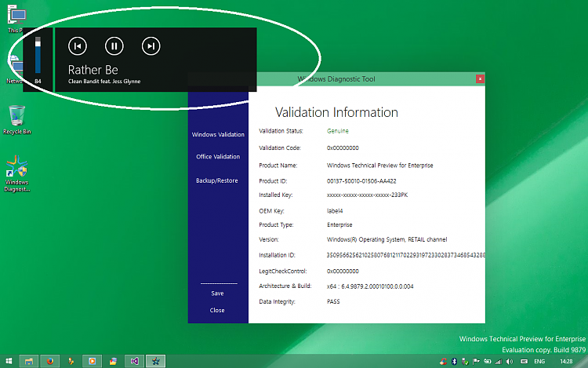The image size is (588, 368).
Task: Select the Windows Diagnostic desktop shortcut
Action: [x=17, y=173]
